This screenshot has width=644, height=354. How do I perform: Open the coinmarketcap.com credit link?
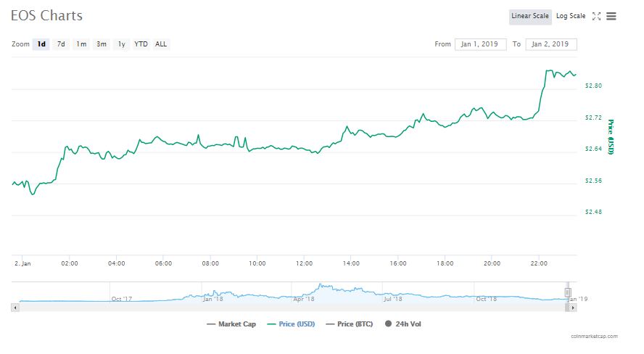point(594,336)
